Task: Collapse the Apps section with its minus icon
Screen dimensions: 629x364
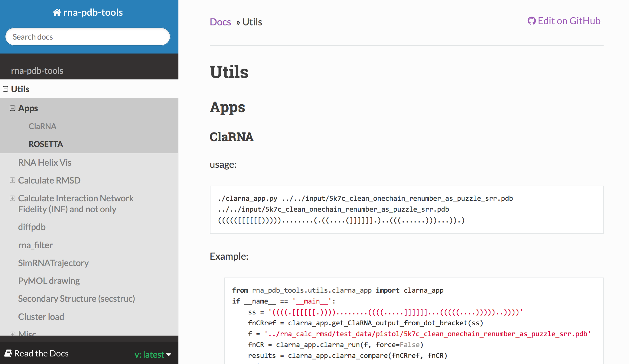Action: point(12,108)
